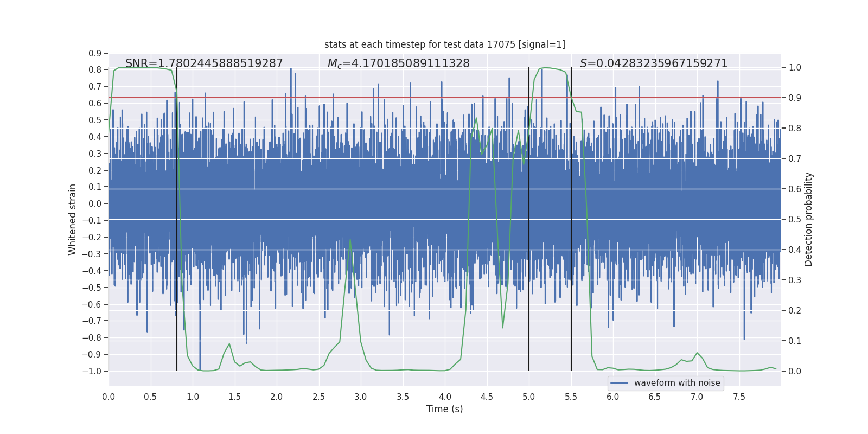Click the "waveform with noise" legend label
Screen dimensions: 868x434
click(x=677, y=383)
